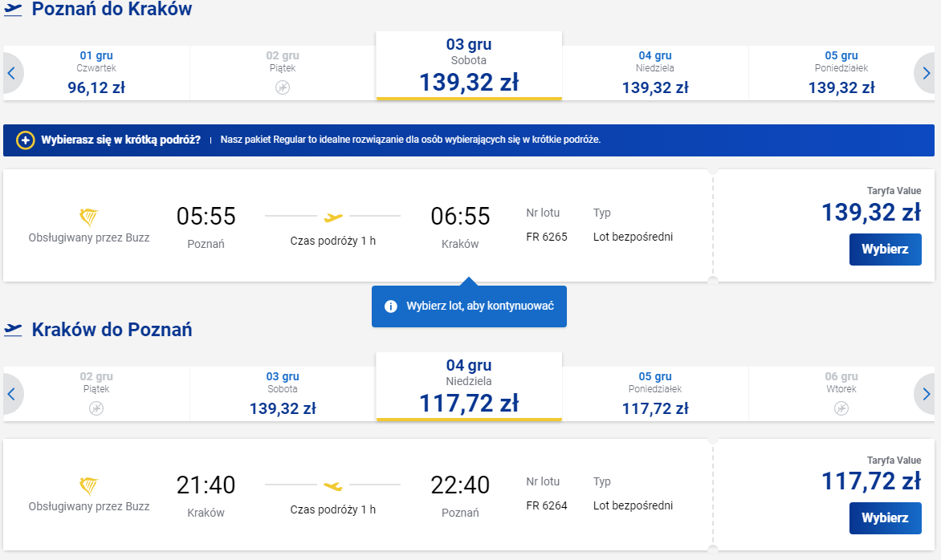Click the 21:40 departure time
This screenshot has width=941, height=560.
point(206,485)
